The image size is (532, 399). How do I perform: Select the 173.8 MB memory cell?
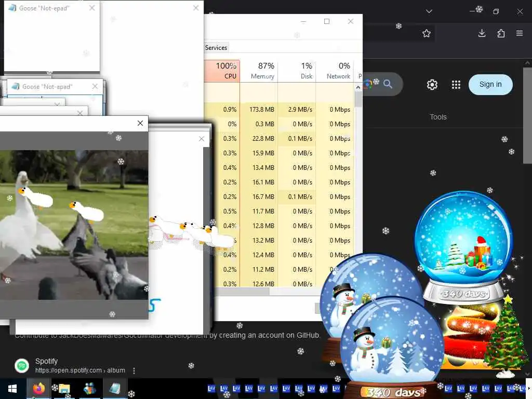coord(259,110)
